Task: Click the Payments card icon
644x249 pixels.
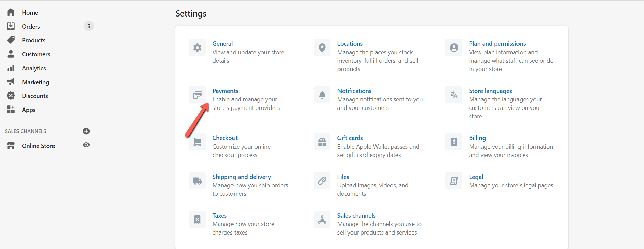Action: point(197,95)
